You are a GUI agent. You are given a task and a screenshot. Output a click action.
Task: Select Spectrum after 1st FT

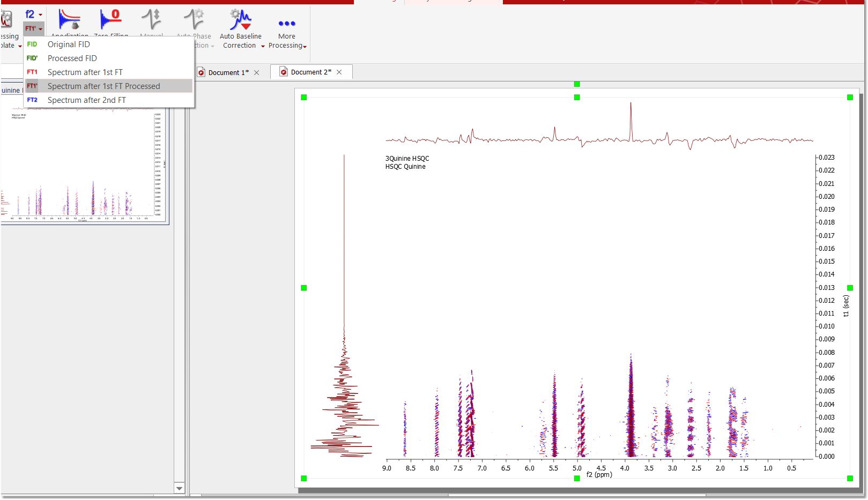point(85,72)
